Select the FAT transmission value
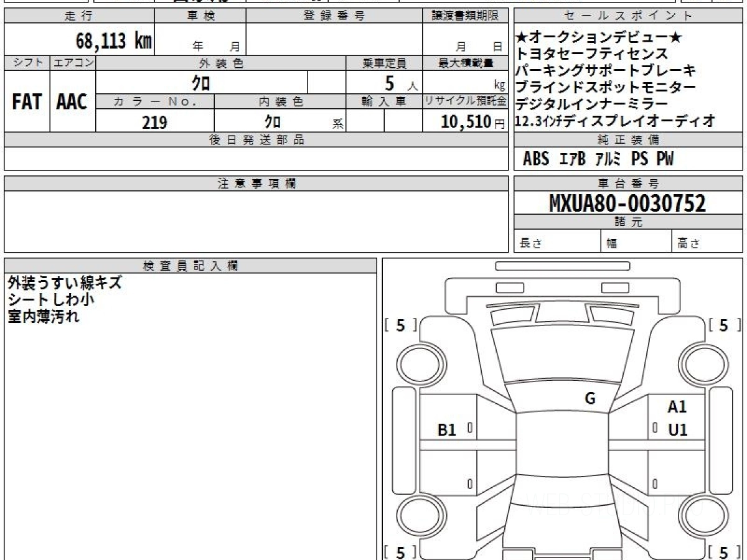Image resolution: width=747 pixels, height=560 pixels. pyautogui.click(x=27, y=102)
